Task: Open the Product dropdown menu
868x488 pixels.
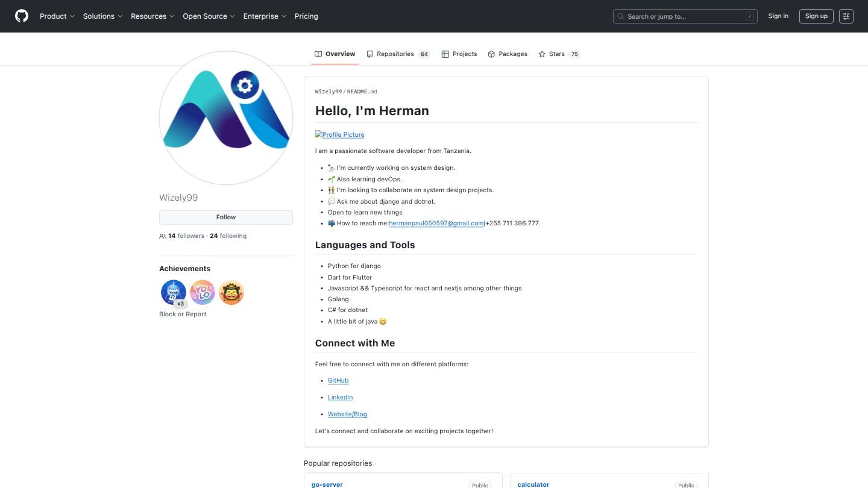Action: click(x=57, y=16)
